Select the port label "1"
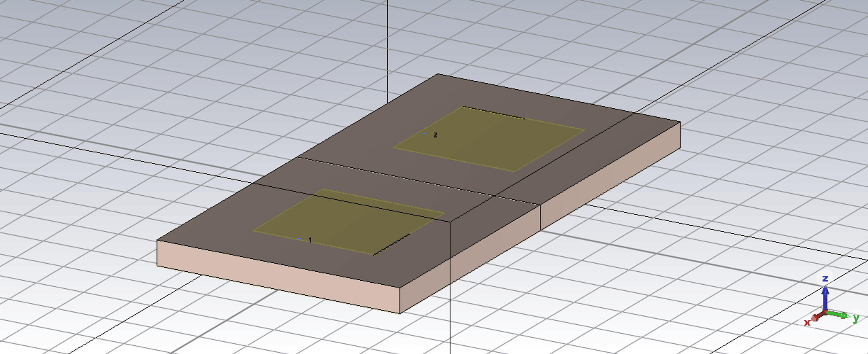This screenshot has height=354, width=868. point(310,240)
